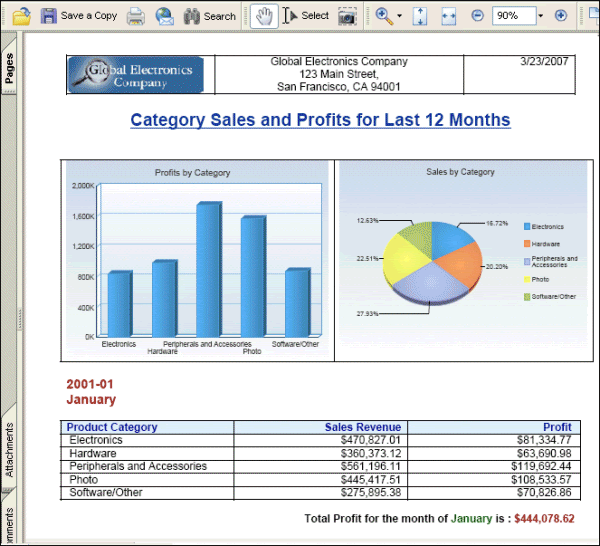Image resolution: width=600 pixels, height=546 pixels.
Task: Click the Electronics blue legend swatch
Action: point(527,227)
